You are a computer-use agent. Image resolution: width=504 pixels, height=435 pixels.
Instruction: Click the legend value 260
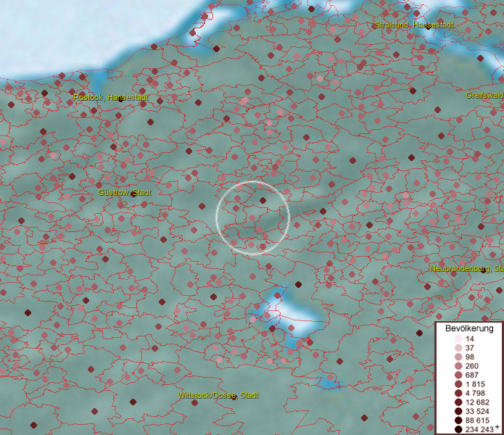[472, 366]
